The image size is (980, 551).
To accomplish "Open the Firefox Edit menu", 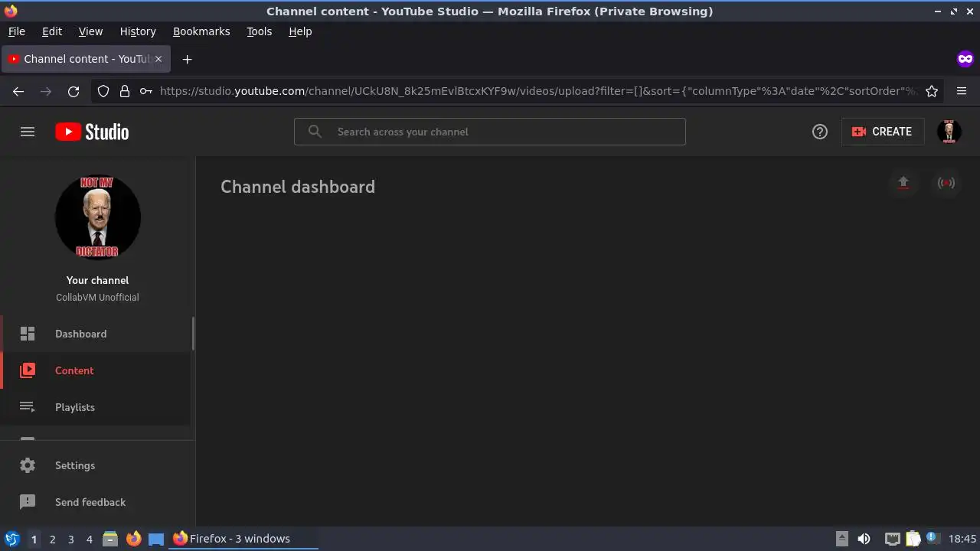I will click(x=52, y=31).
